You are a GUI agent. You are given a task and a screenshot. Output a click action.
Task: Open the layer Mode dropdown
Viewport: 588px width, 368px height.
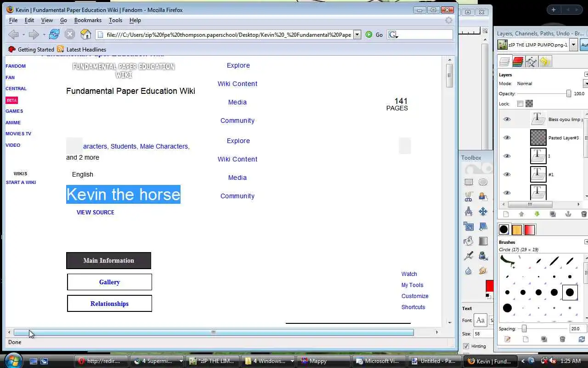pos(586,83)
